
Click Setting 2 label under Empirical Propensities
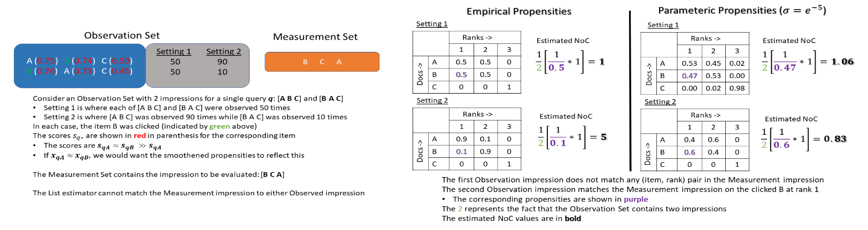pyautogui.click(x=432, y=101)
